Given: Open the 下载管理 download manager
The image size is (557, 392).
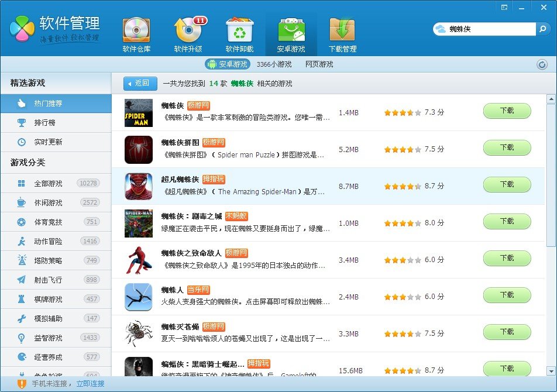Looking at the screenshot, I should point(342,32).
